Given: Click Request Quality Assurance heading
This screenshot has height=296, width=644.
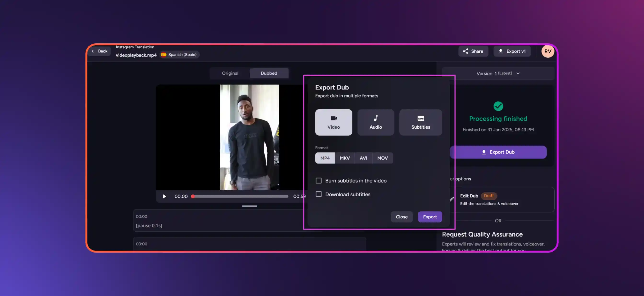Looking at the screenshot, I should pos(482,234).
